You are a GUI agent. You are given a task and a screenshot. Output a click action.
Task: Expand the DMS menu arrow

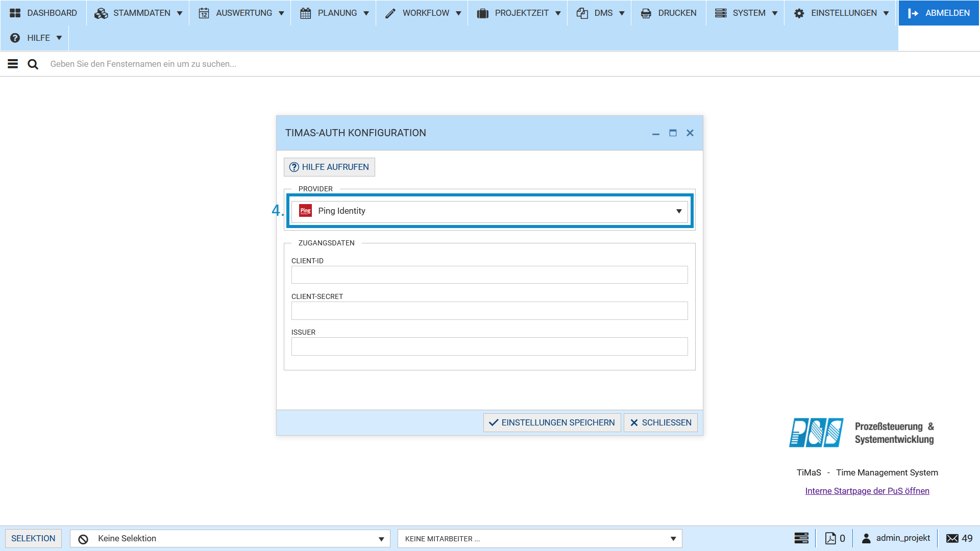622,13
